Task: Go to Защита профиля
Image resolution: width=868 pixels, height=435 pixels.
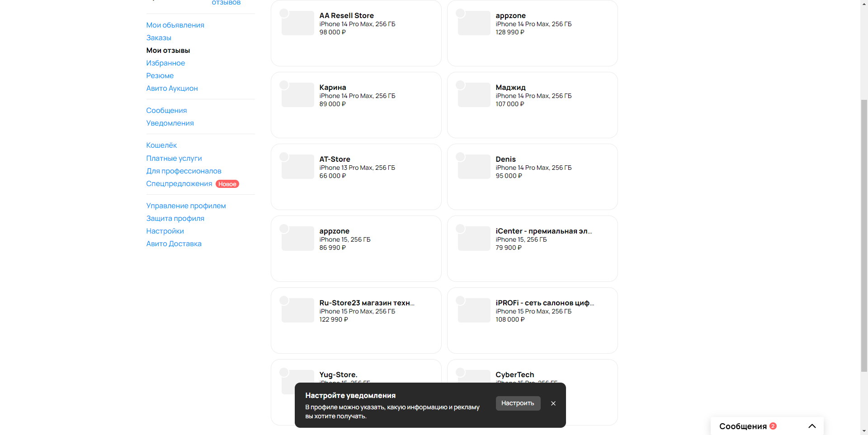Action: (175, 218)
